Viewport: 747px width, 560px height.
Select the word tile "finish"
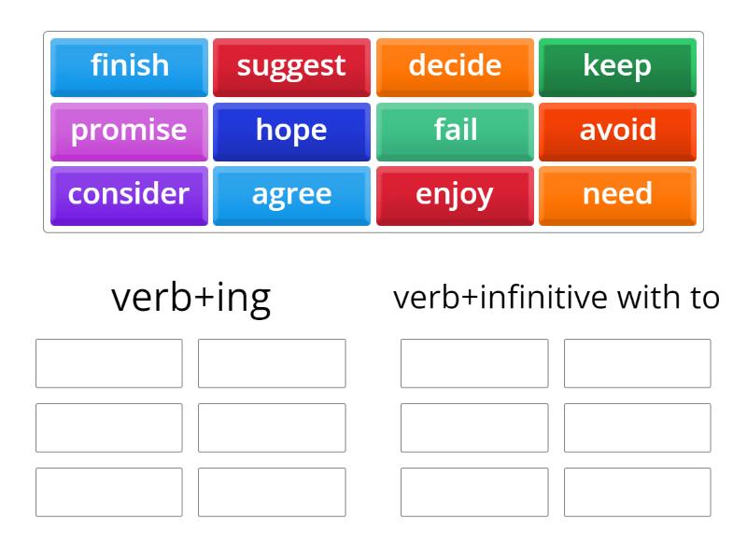point(128,65)
